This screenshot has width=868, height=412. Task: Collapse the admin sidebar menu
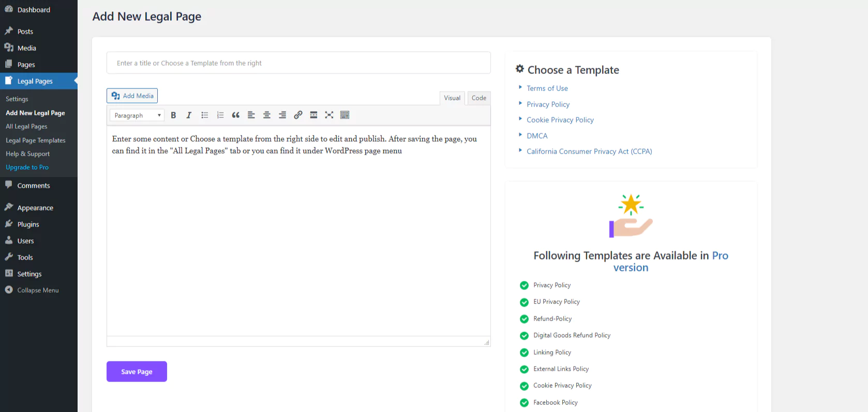(x=39, y=291)
